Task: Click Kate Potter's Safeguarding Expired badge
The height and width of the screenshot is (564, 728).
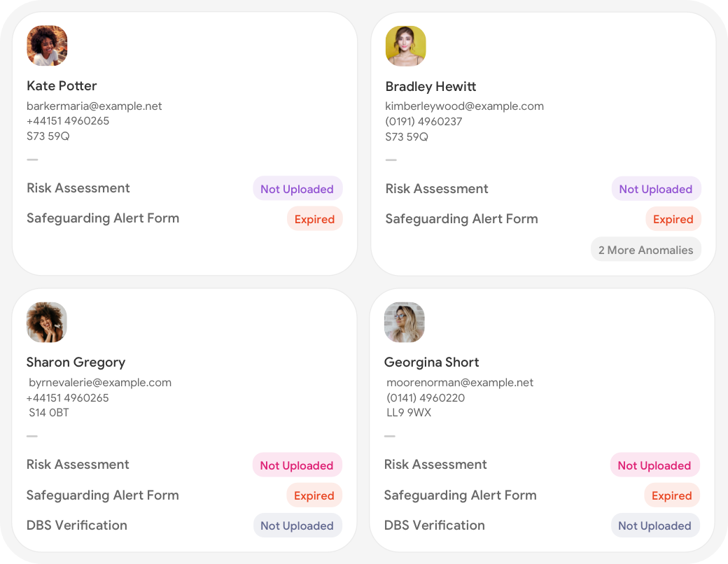Action: pyautogui.click(x=314, y=219)
